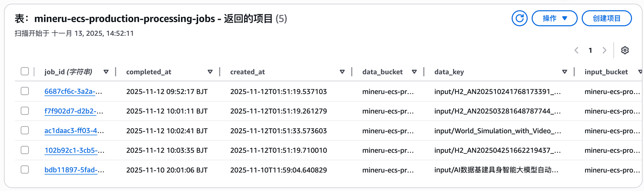Sort by created_at column arrow
The image size is (644, 191).
tap(342, 72)
